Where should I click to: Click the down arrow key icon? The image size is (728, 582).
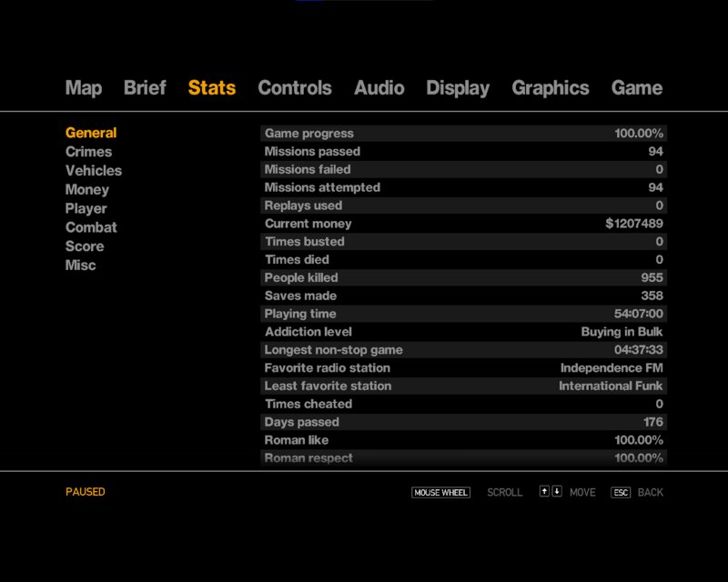tap(557, 491)
